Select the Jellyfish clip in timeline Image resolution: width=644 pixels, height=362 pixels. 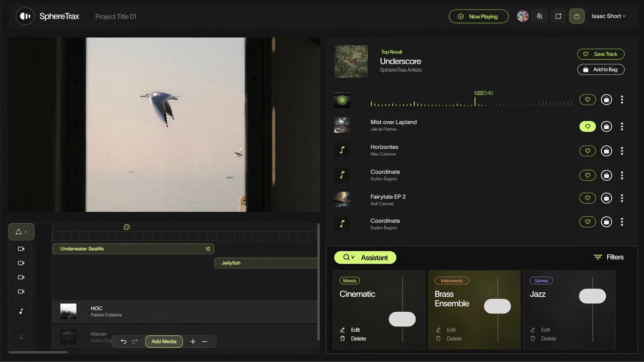[x=266, y=263]
